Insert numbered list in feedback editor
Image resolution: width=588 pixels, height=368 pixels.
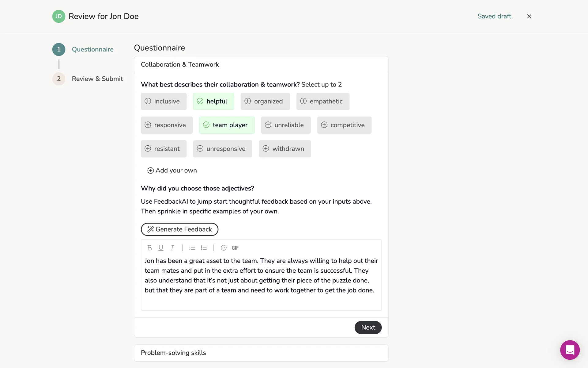204,248
